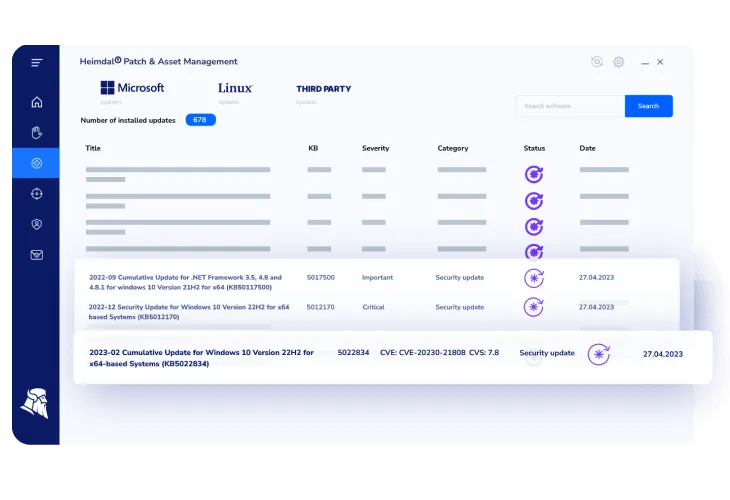Sort by the Date column header
This screenshot has height=500, width=730.
point(587,148)
